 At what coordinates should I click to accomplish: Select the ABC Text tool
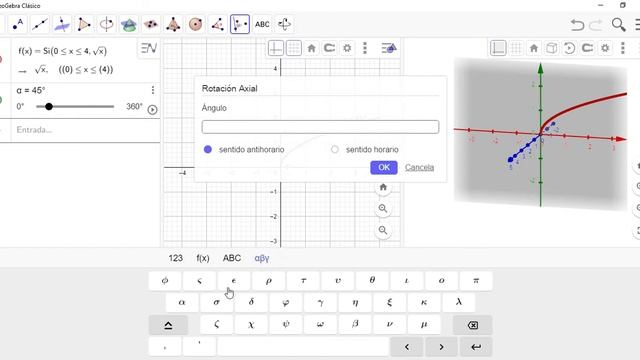click(x=262, y=24)
